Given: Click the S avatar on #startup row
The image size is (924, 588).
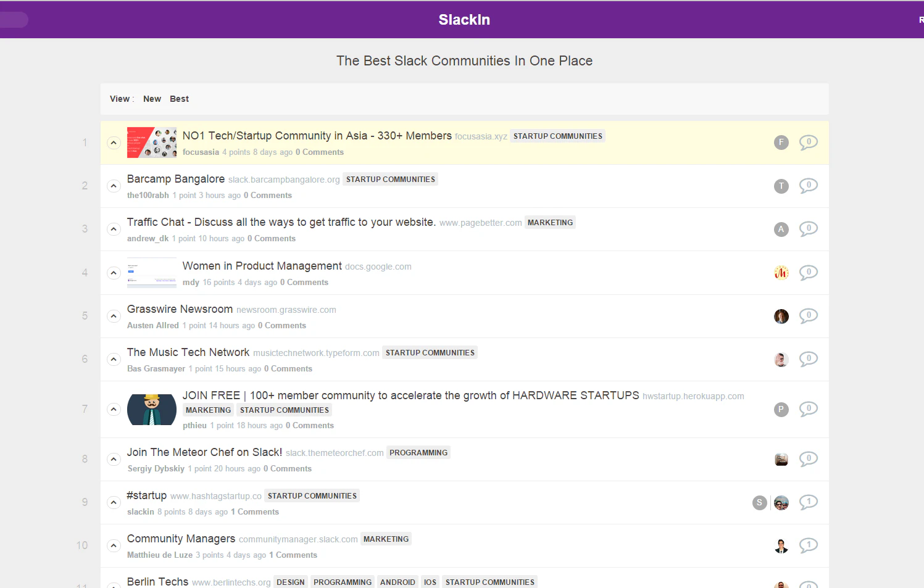Looking at the screenshot, I should click(760, 502).
